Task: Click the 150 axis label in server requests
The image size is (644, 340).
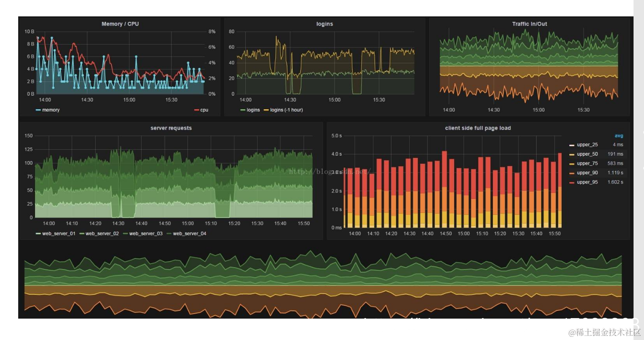Action: (x=29, y=136)
